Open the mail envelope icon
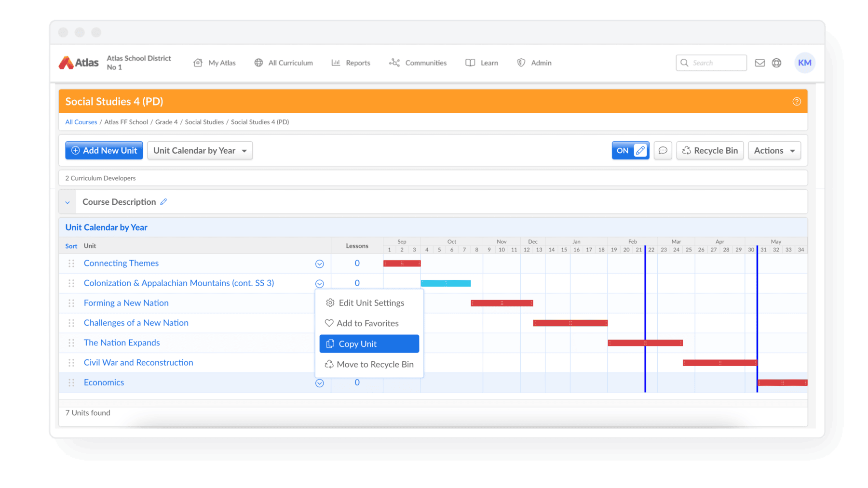Viewport: 868px width, 488px height. click(759, 63)
